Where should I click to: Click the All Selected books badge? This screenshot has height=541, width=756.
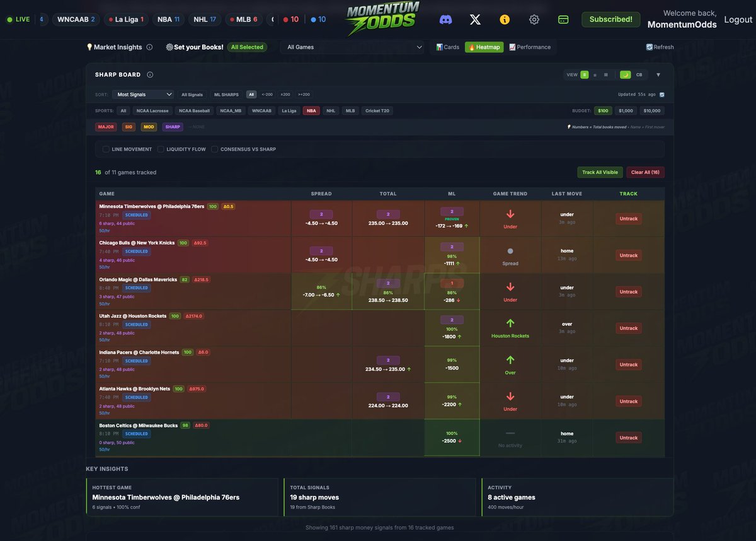click(247, 47)
